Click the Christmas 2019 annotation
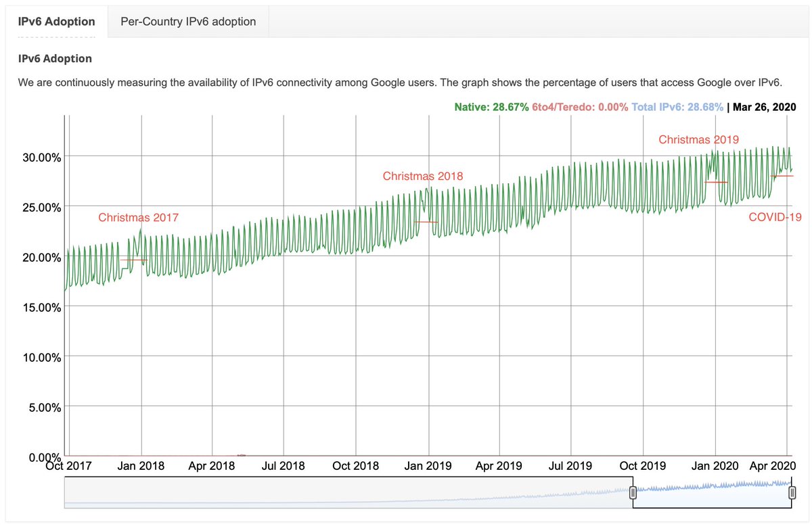Viewport: 812px width, 528px height. point(698,139)
